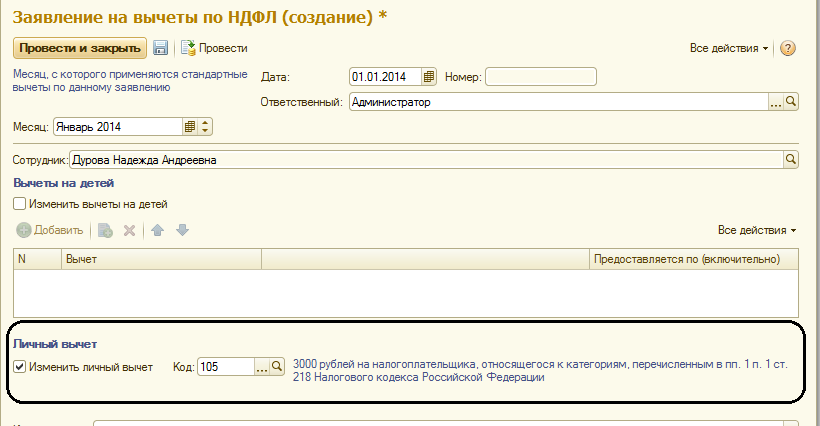Image resolution: width=820 pixels, height=426 pixels.
Task: Click the 'Сотрудник' field with Дурова Надежда Андреевна
Action: (x=426, y=160)
